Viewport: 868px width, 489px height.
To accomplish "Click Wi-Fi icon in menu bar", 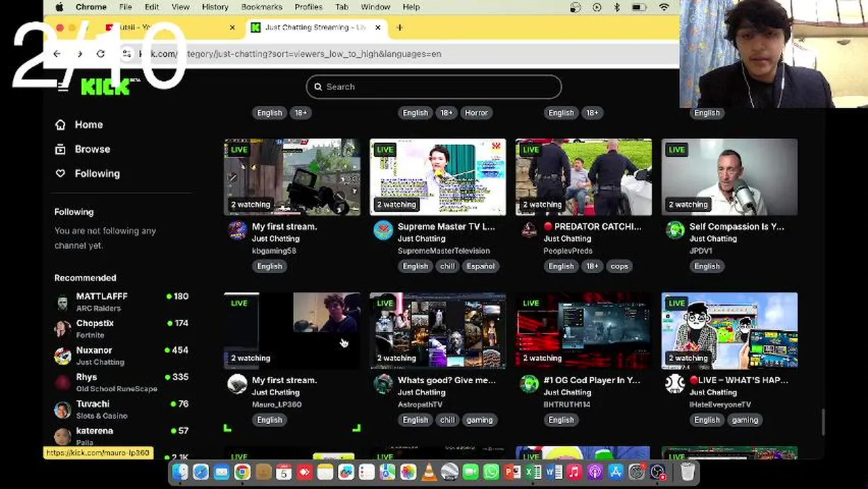I will (x=664, y=7).
